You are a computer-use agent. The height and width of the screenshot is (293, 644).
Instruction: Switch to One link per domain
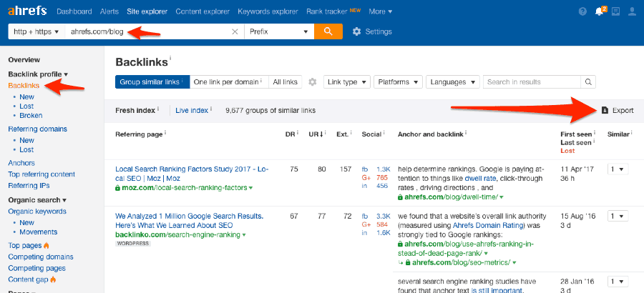229,82
